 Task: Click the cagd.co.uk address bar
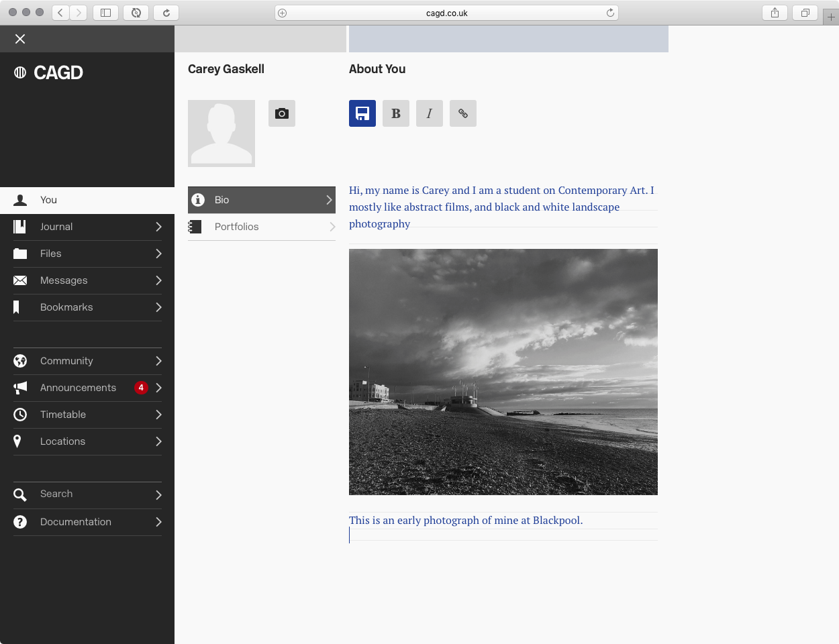pos(446,13)
